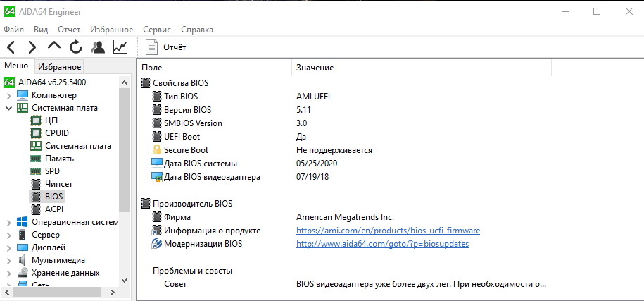Select the ЦП item in the tree
The image size is (644, 301).
tap(51, 121)
